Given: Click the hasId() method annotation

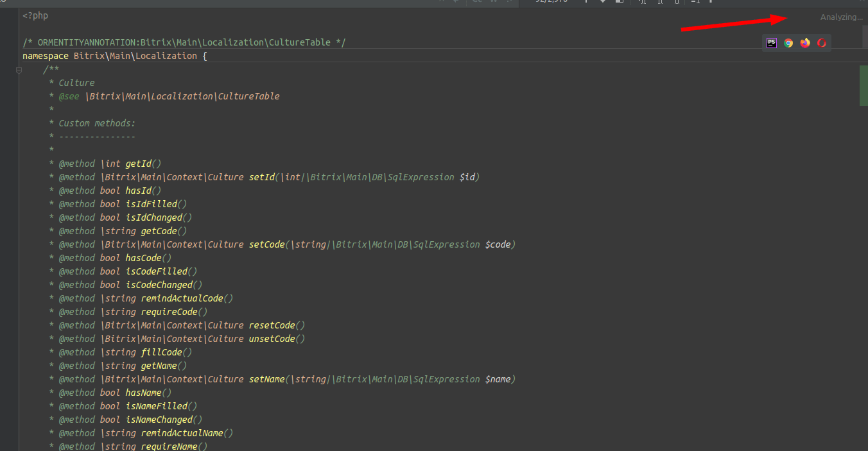Looking at the screenshot, I should click(110, 191).
